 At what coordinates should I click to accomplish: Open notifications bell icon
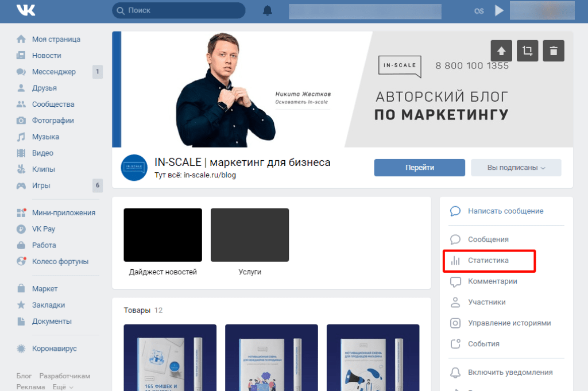click(268, 10)
